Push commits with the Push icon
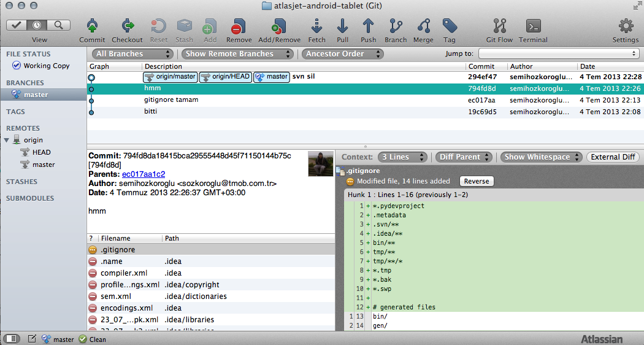The height and width of the screenshot is (345, 644). point(368,26)
